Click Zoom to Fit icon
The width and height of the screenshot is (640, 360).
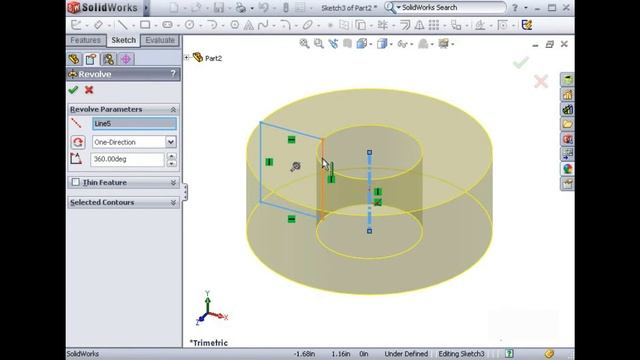[x=304, y=44]
